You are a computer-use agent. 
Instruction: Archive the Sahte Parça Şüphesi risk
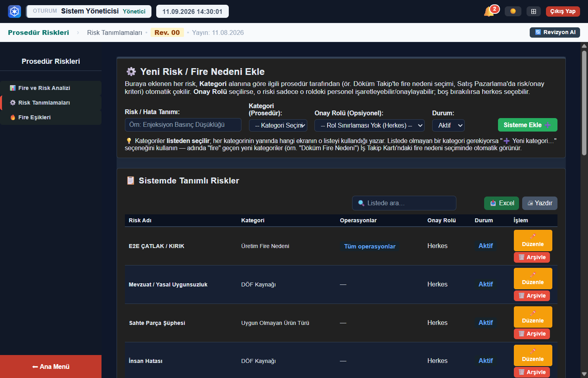pyautogui.click(x=532, y=334)
